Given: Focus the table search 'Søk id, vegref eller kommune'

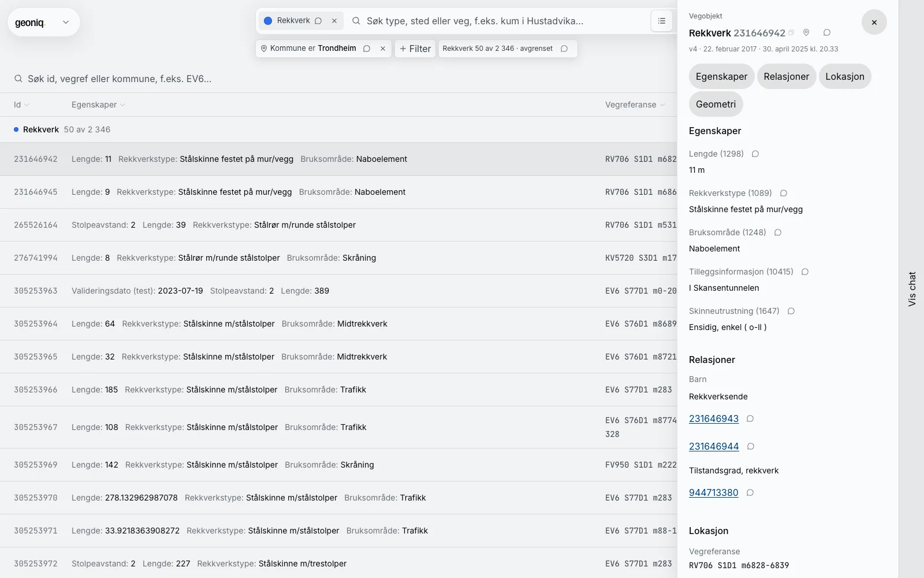Looking at the screenshot, I should pos(338,79).
